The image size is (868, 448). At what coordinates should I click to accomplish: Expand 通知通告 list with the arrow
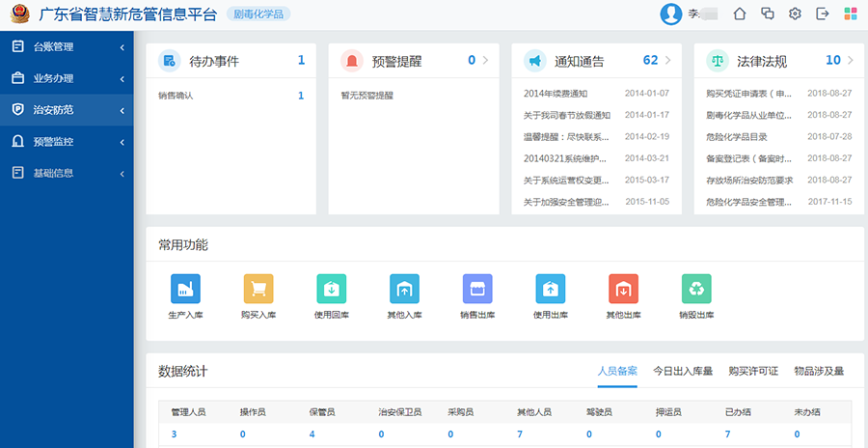(x=667, y=61)
